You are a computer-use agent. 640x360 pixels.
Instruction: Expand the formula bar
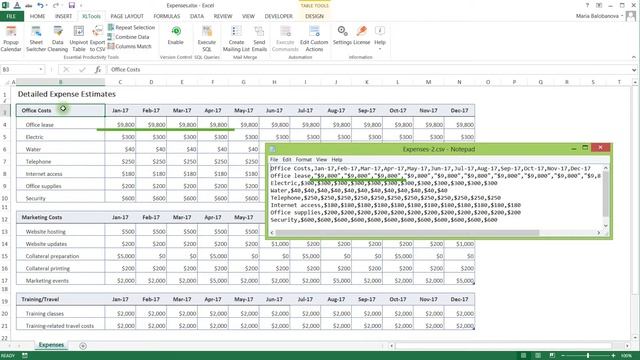point(634,70)
